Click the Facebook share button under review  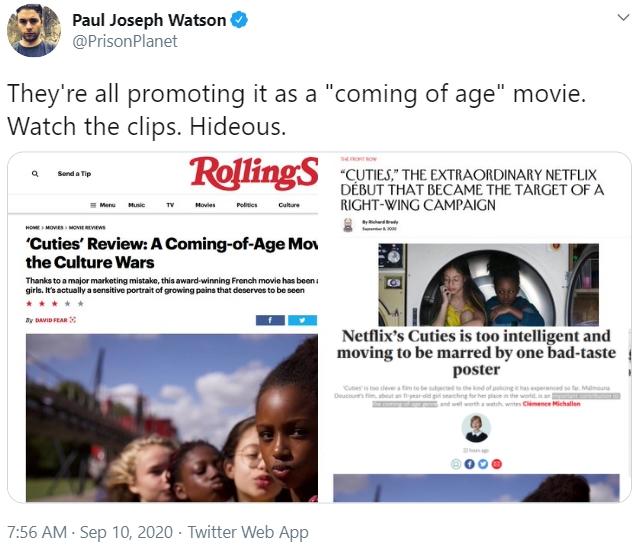(270, 320)
